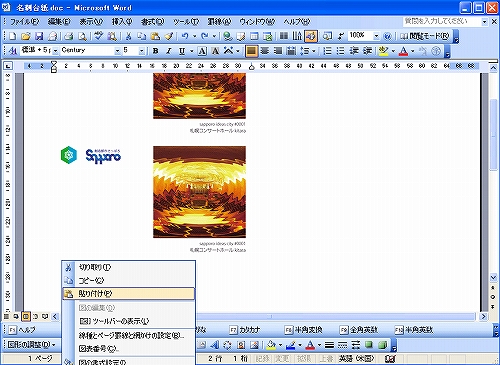This screenshot has height=365, width=500.
Task: Select コピー(C) in the context menu
Action: pos(128,280)
